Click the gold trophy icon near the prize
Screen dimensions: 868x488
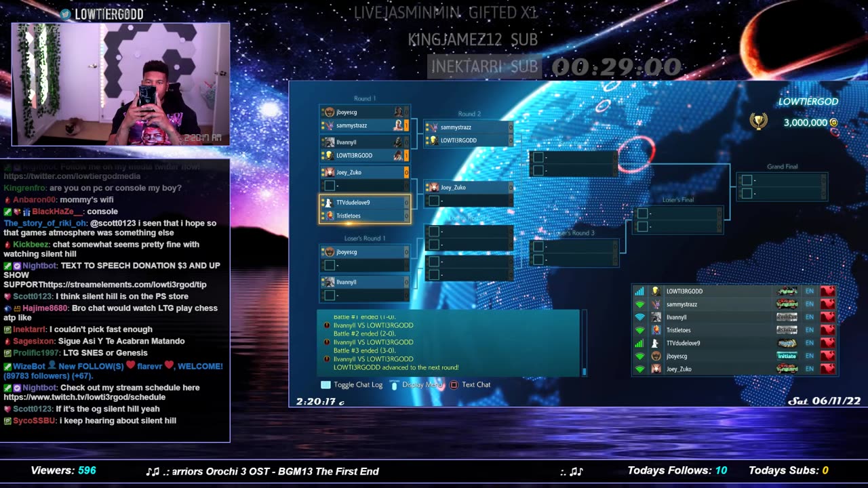coord(758,122)
